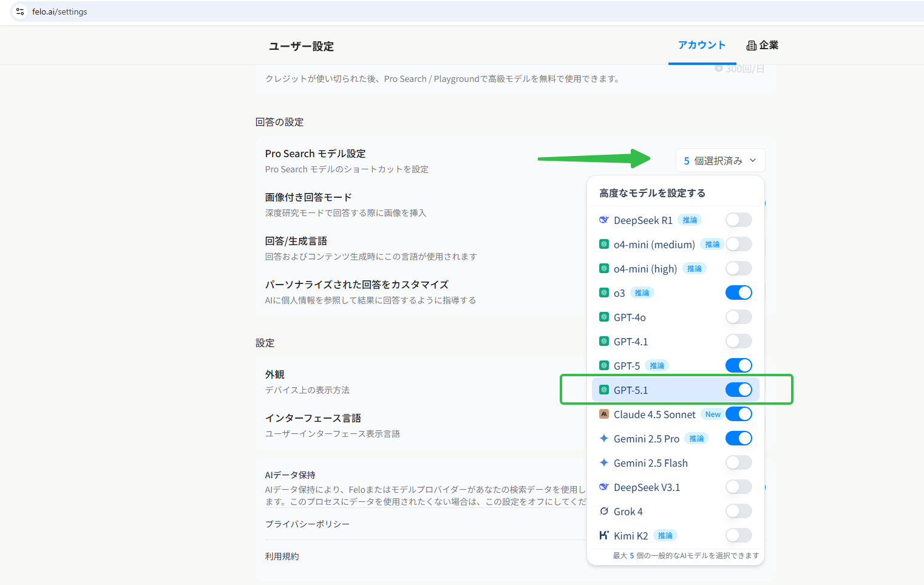Click the Kimi logo beside Kimi K2
This screenshot has height=585, width=924.
[604, 535]
